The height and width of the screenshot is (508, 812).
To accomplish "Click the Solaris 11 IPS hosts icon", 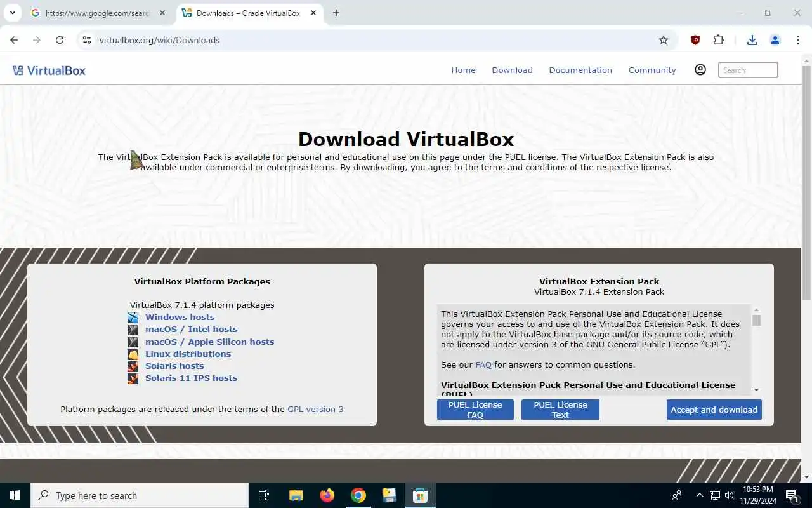I will [x=133, y=378].
